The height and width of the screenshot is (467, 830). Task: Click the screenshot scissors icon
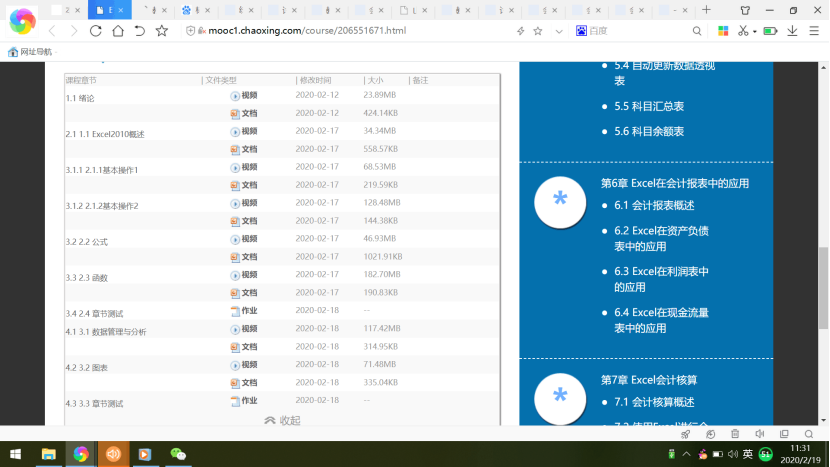click(743, 31)
